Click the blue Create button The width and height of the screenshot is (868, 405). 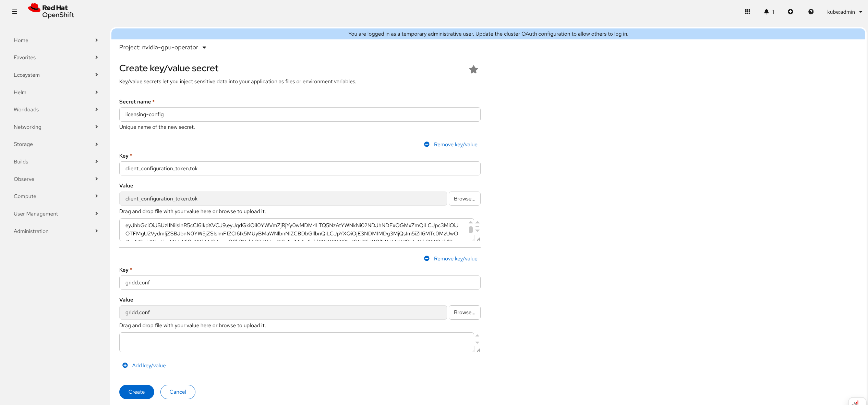136,392
